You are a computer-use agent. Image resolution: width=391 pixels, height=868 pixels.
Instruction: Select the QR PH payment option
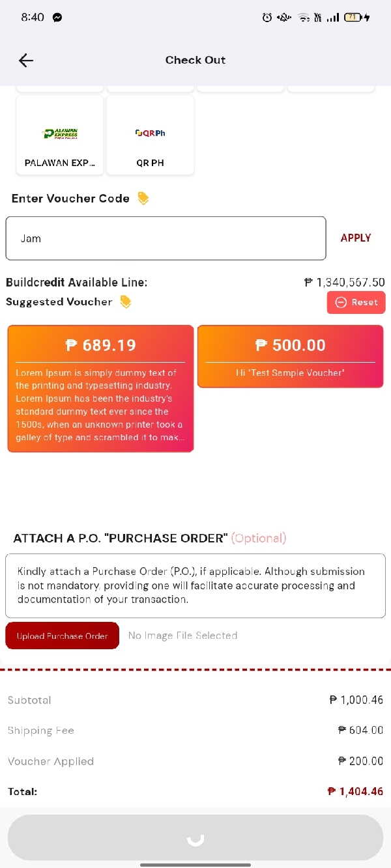pos(151,135)
